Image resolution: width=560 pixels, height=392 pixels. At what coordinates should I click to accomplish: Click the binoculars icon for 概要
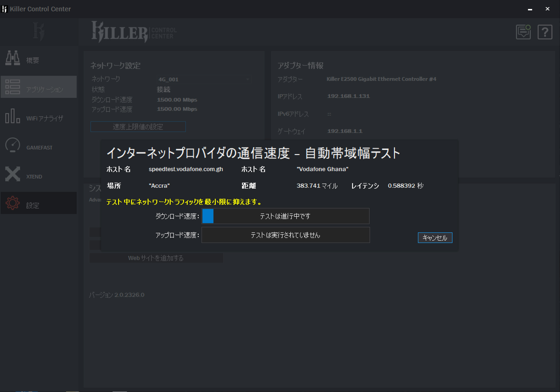(13, 58)
